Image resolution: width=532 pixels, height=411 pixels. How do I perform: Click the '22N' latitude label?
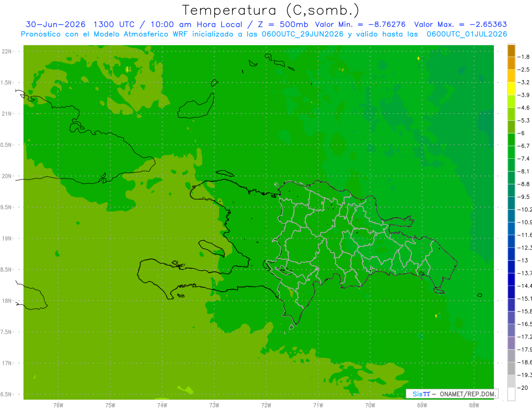coord(6,51)
